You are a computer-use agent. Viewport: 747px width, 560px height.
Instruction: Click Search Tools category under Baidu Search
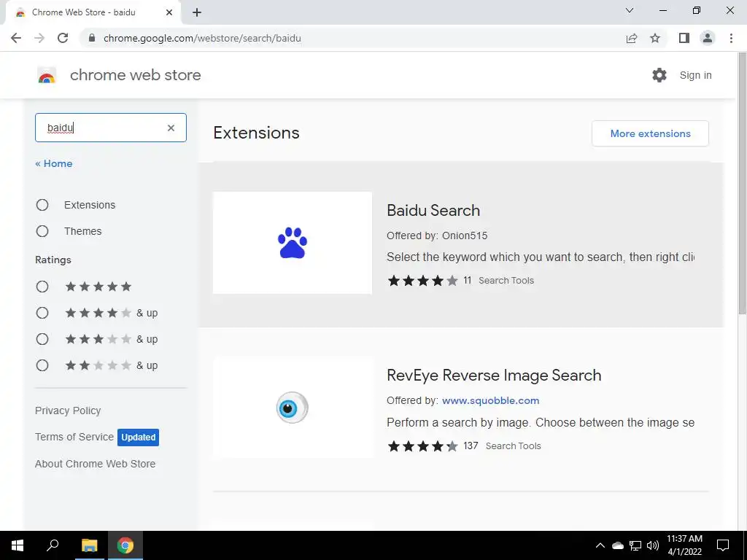coord(506,281)
